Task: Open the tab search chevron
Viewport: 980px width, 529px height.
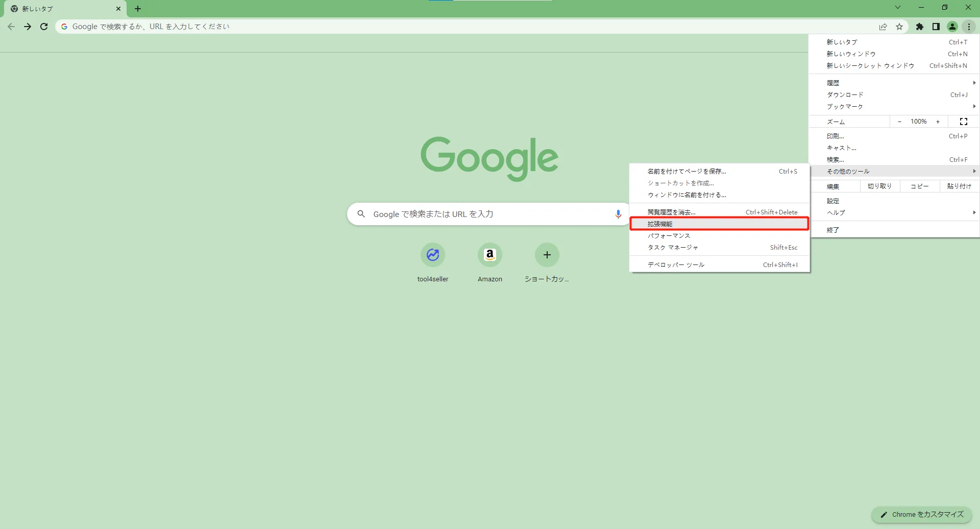Action: point(898,7)
